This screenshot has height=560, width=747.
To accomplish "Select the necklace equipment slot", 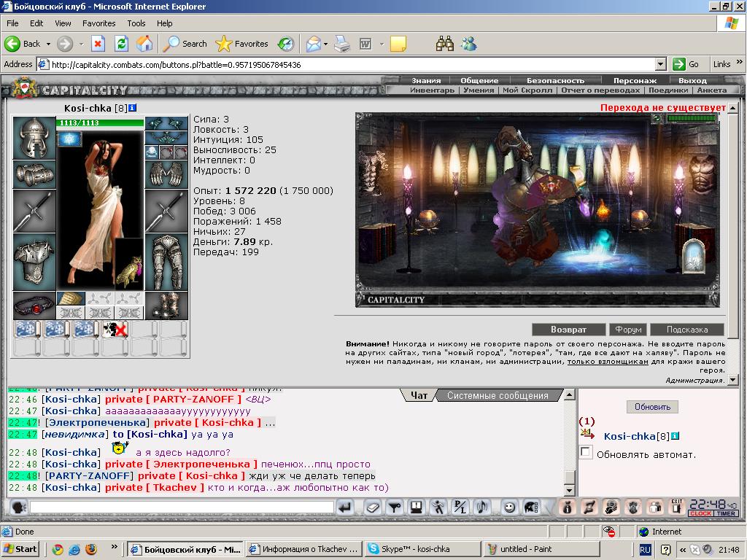I will tap(166, 138).
